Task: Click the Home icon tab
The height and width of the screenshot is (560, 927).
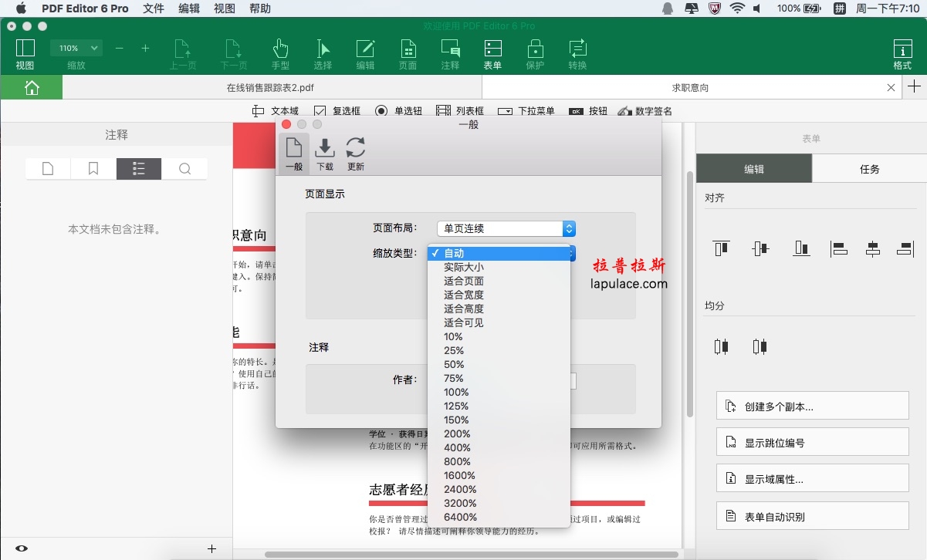Action: (32, 87)
